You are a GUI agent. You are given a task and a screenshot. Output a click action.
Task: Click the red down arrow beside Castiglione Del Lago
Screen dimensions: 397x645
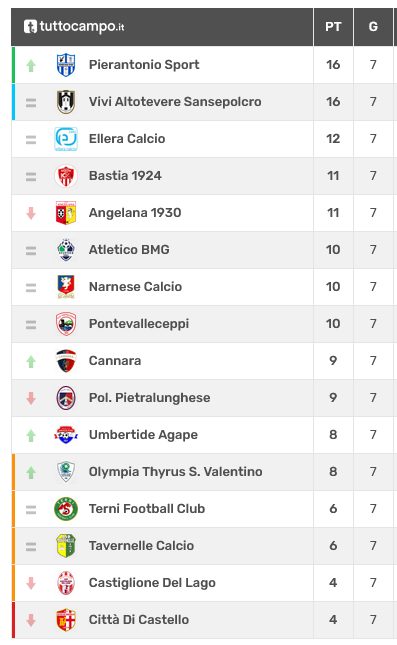[31, 583]
